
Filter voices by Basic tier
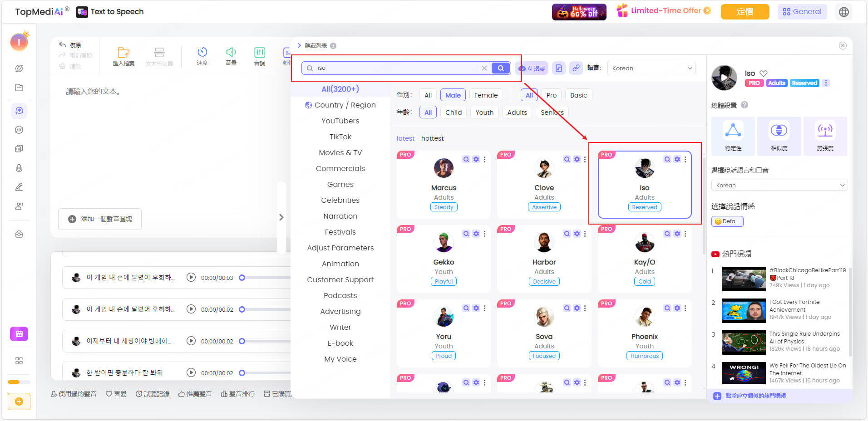coord(578,95)
